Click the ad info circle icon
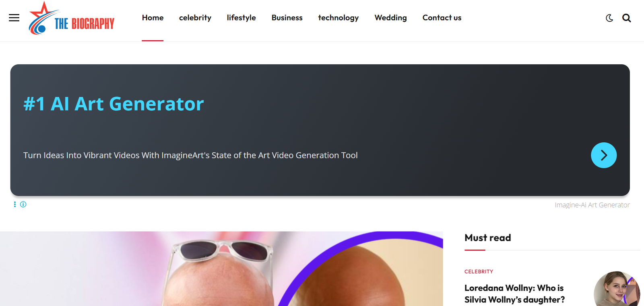644x306 pixels. point(23,204)
